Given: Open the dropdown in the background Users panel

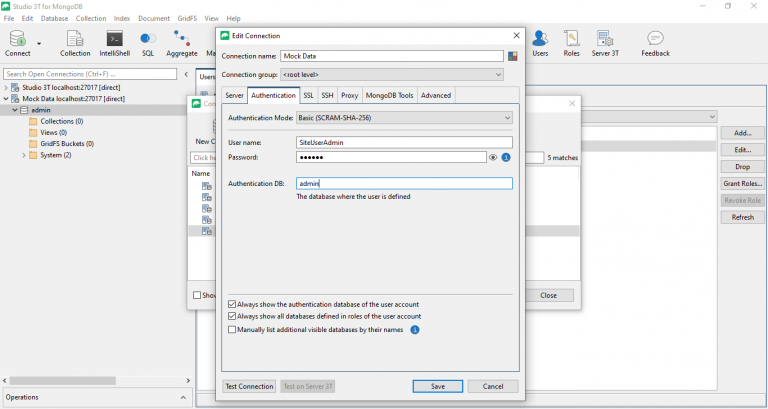Looking at the screenshot, I should [712, 117].
